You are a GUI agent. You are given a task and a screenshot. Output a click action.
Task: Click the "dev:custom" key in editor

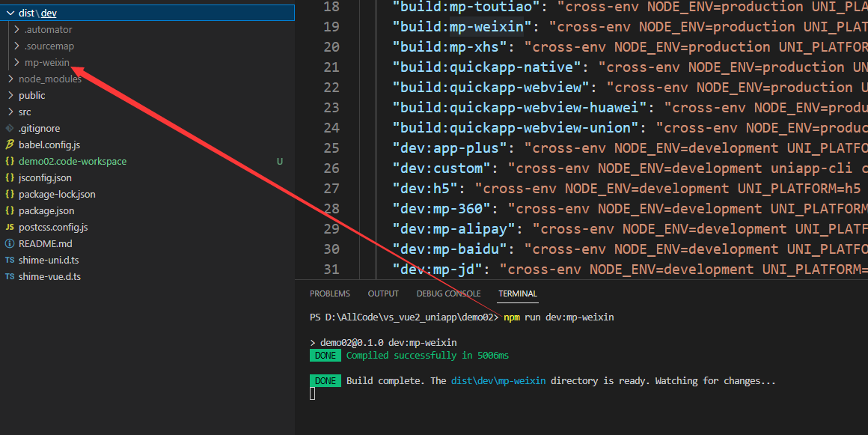point(441,168)
